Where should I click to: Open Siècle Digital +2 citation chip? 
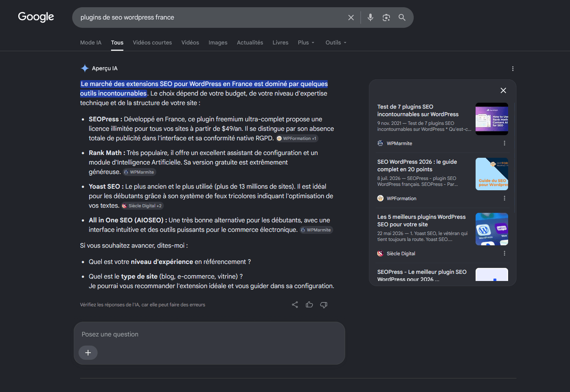[142, 206]
